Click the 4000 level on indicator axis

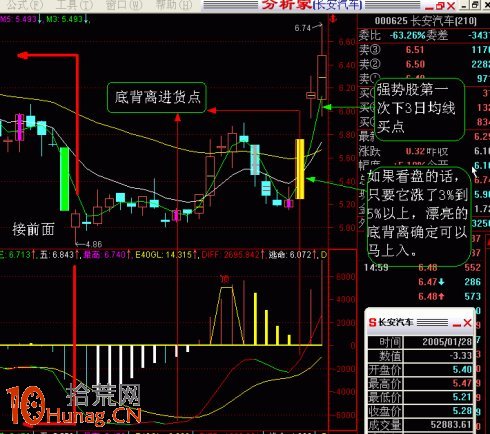pyautogui.click(x=346, y=300)
